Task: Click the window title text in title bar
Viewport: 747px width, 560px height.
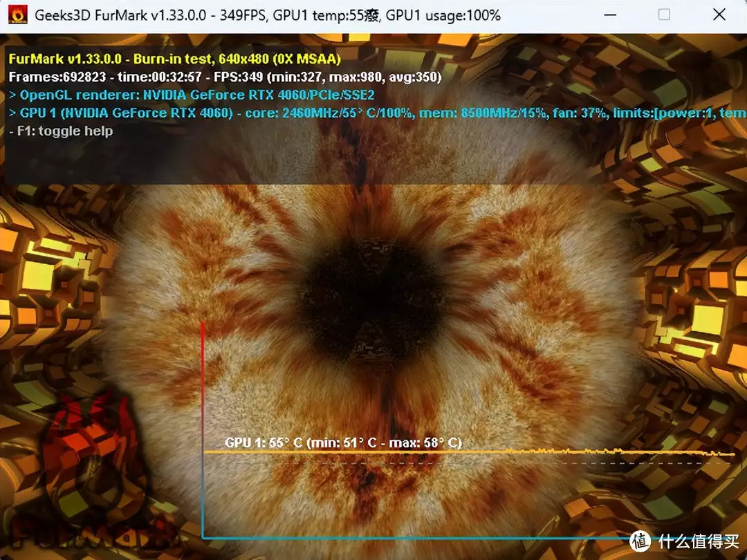Action: tap(266, 15)
